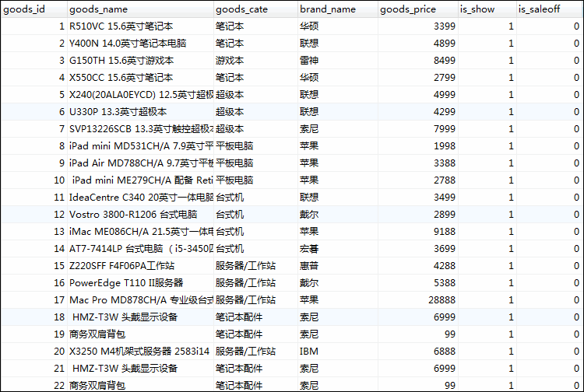The height and width of the screenshot is (392, 584).
Task: Click the cell 'U330P 13.3英寸超极本'
Action: point(140,112)
